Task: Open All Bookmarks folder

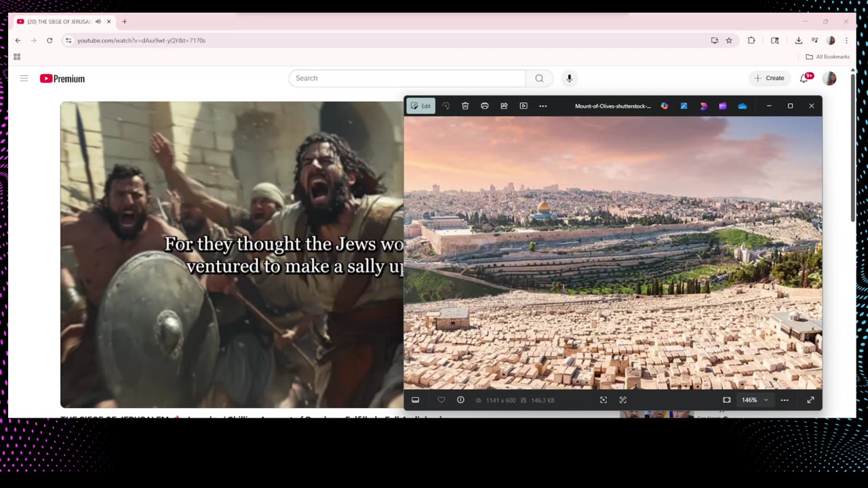Action: click(827, 57)
